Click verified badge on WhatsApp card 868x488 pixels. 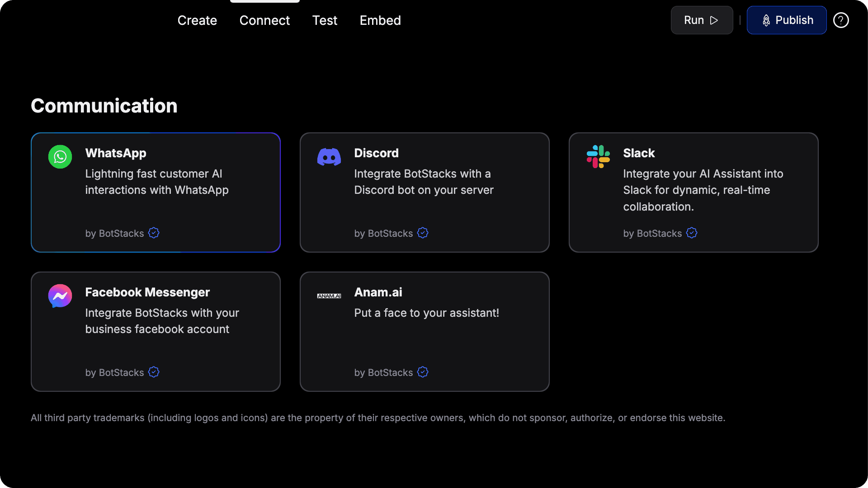pos(154,233)
